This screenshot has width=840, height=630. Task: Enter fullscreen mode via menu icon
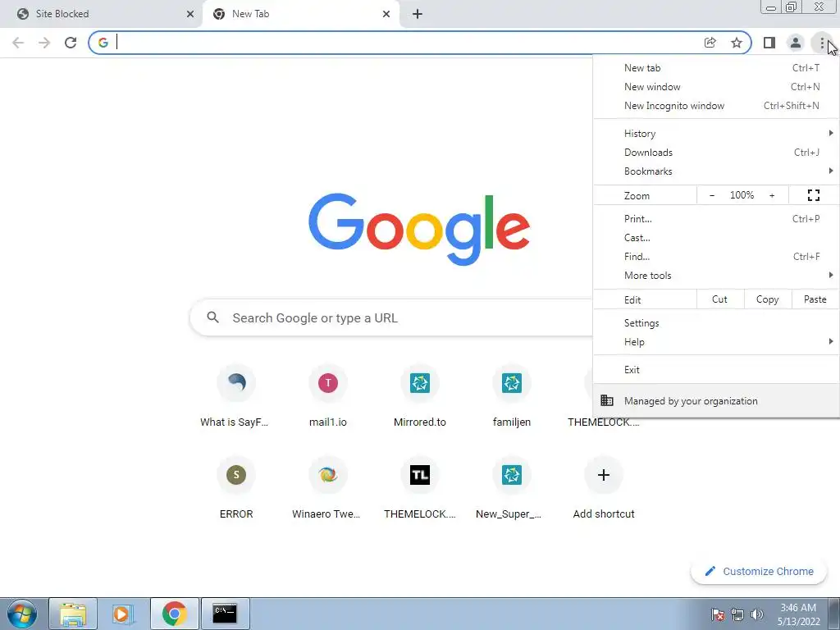pos(814,195)
